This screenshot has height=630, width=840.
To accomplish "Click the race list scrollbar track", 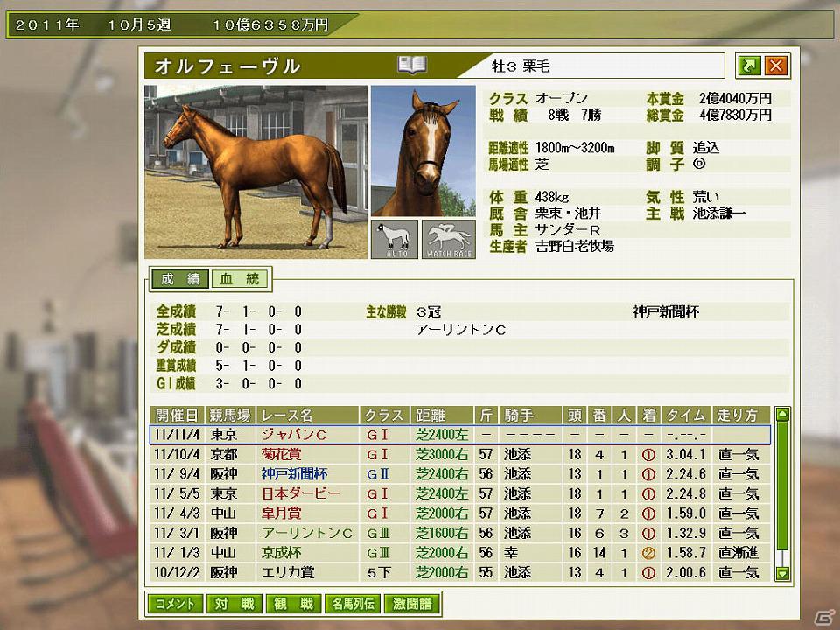I will click(782, 493).
